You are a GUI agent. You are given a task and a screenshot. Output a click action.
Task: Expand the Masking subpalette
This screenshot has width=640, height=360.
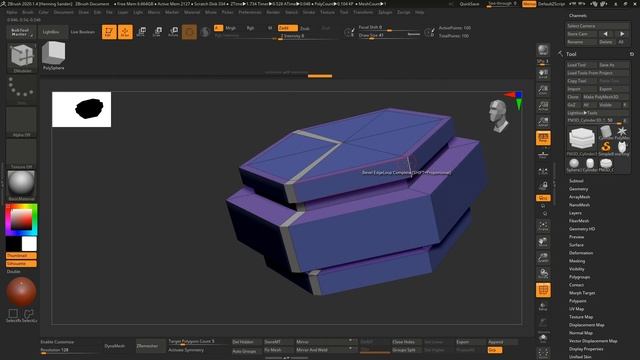coord(577,261)
